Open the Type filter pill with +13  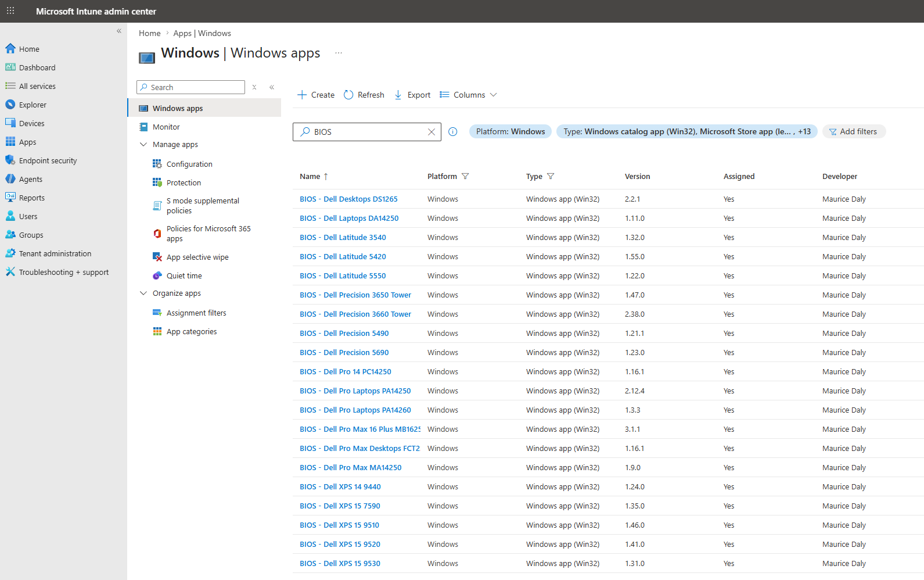(x=687, y=131)
